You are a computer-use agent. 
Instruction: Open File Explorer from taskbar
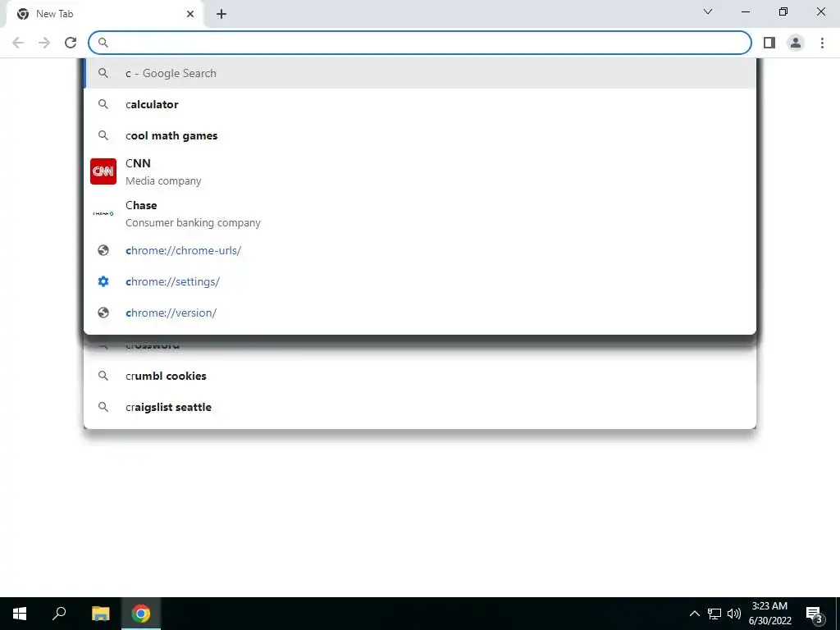click(x=100, y=614)
